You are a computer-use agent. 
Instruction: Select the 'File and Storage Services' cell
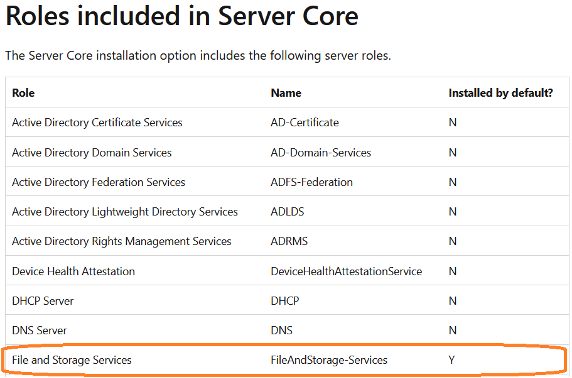point(72,360)
